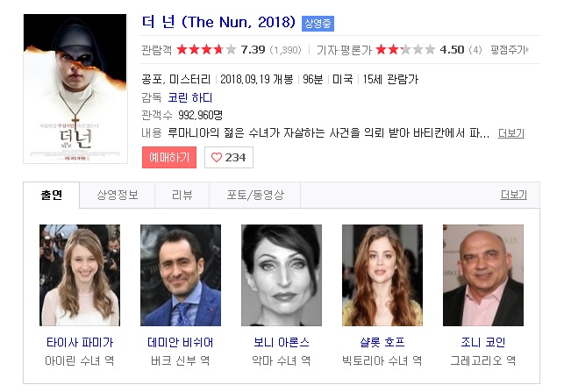This screenshot has width=564, height=392.
Task: Open 보니 아론스 cast photo
Action: point(282,275)
